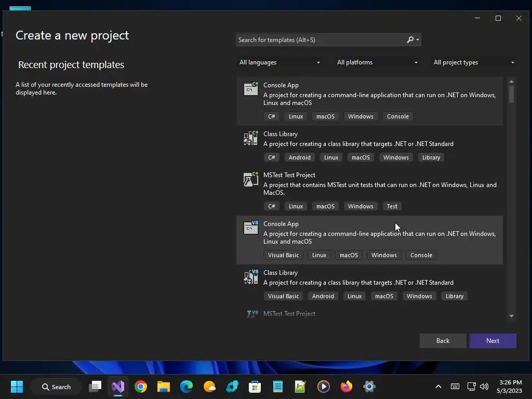532x399 pixels.
Task: Click the Android tag on C# Class Library
Action: pyautogui.click(x=300, y=157)
